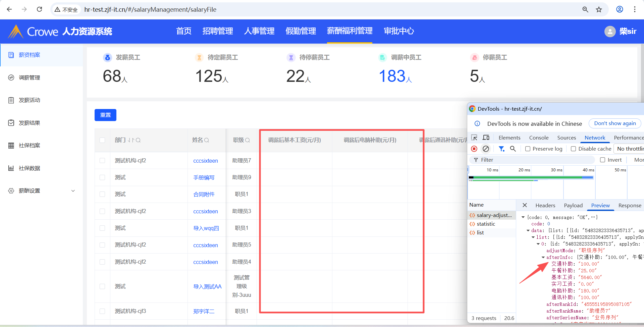
Task: Open the 审批中心 navigation menu
Action: click(x=398, y=31)
